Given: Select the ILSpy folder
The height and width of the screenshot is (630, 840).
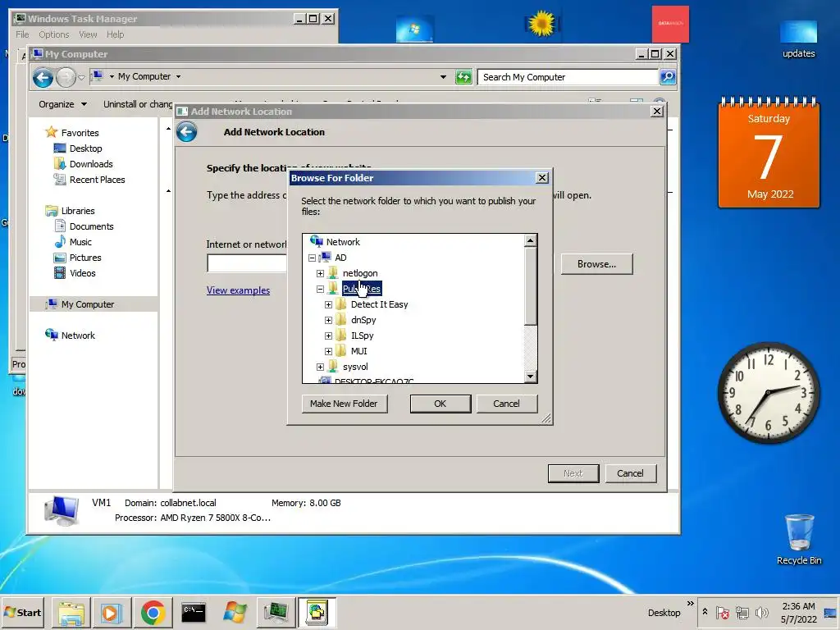Looking at the screenshot, I should coord(362,336).
